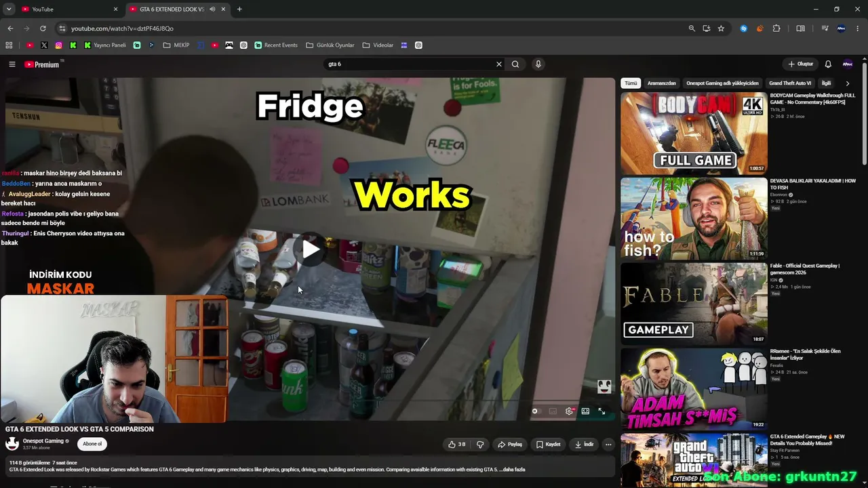Mute the GTA 6 tab via speaker icon
This screenshot has height=488, width=868.
(x=212, y=9)
